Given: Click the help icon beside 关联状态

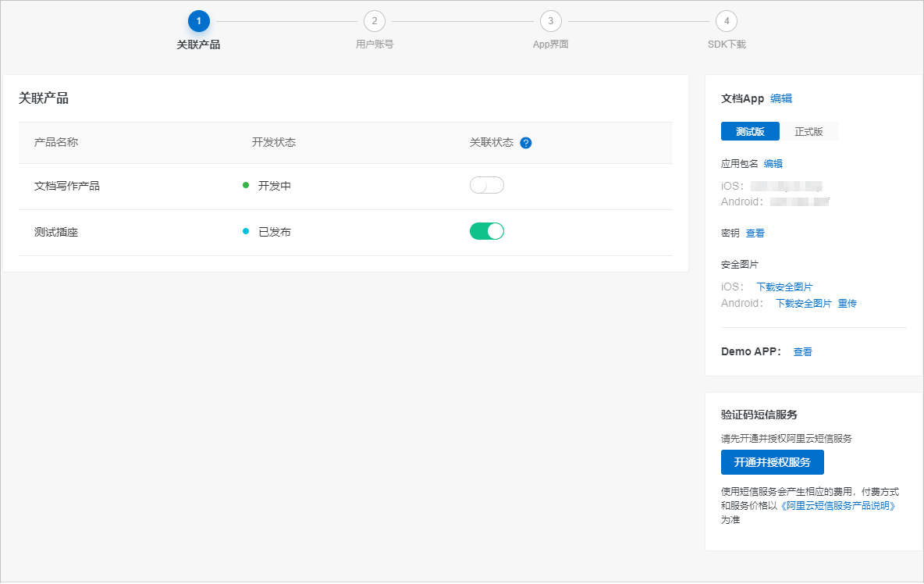Looking at the screenshot, I should tap(526, 143).
